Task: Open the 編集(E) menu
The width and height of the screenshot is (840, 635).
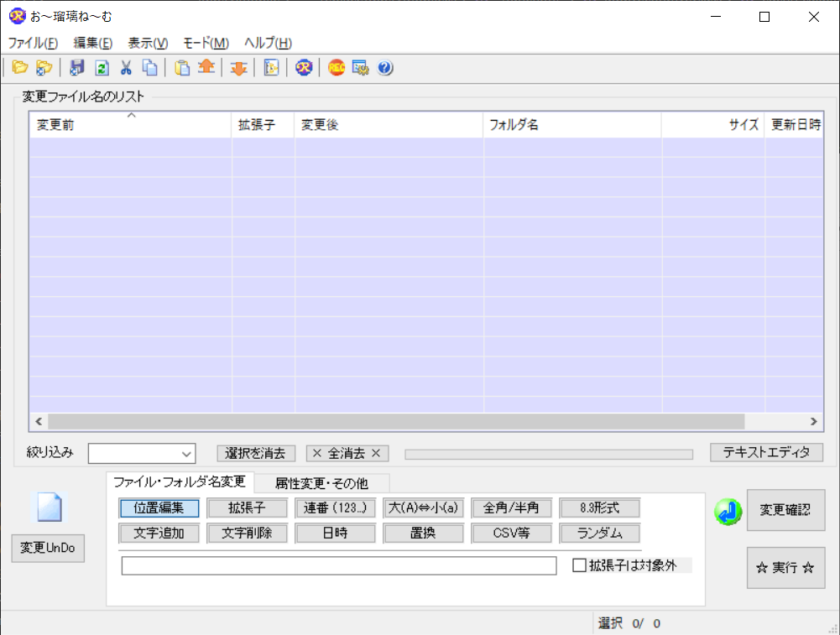Action: click(92, 43)
